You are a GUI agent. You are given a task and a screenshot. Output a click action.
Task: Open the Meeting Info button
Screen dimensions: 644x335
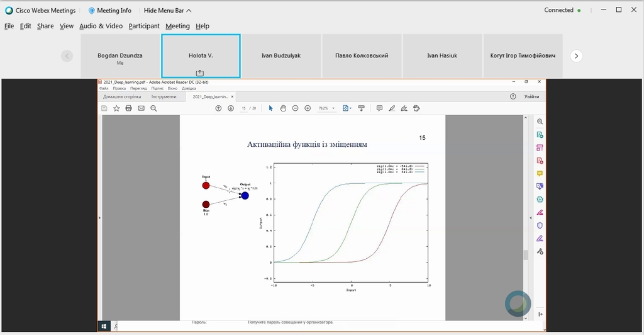coord(110,10)
